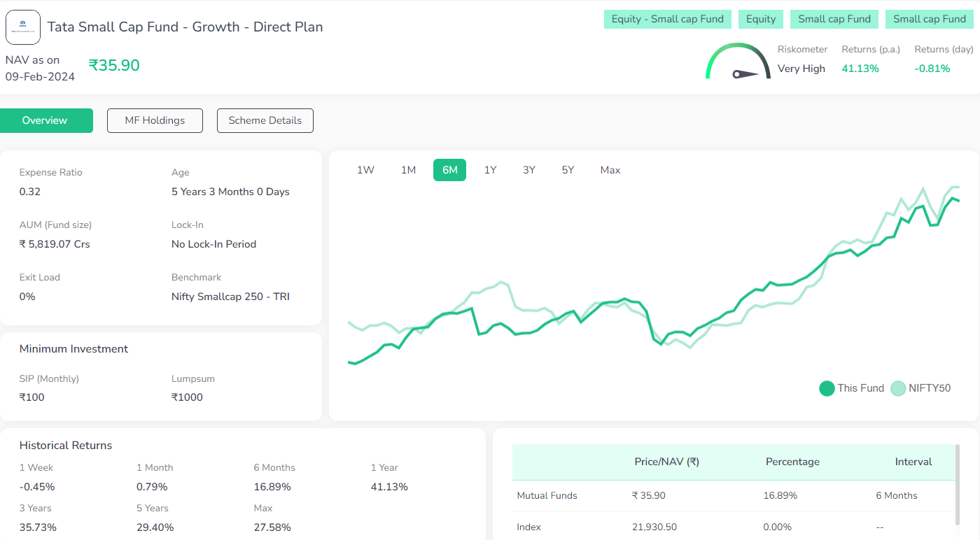Return to the Overview tab
This screenshot has height=540, width=980.
point(46,120)
